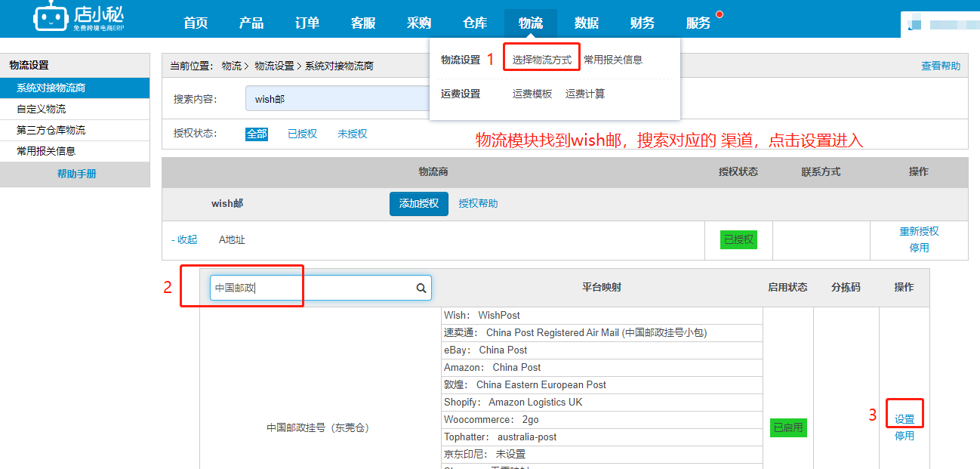Click the 京东印尼: 未设置 mapping row
This screenshot has height=469, width=980.
click(602, 454)
